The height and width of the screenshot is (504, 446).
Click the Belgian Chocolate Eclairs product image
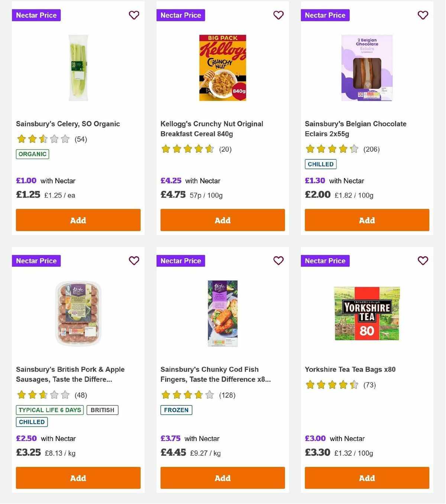pyautogui.click(x=366, y=67)
